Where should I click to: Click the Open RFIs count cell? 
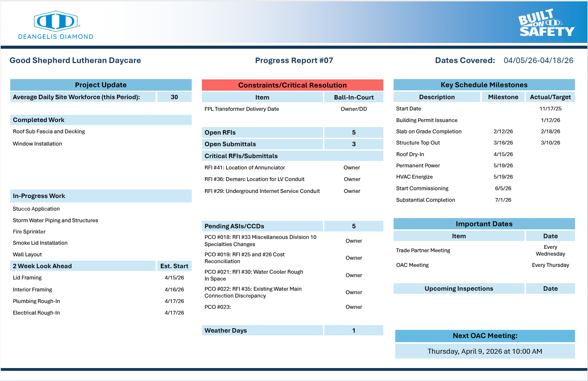(353, 133)
